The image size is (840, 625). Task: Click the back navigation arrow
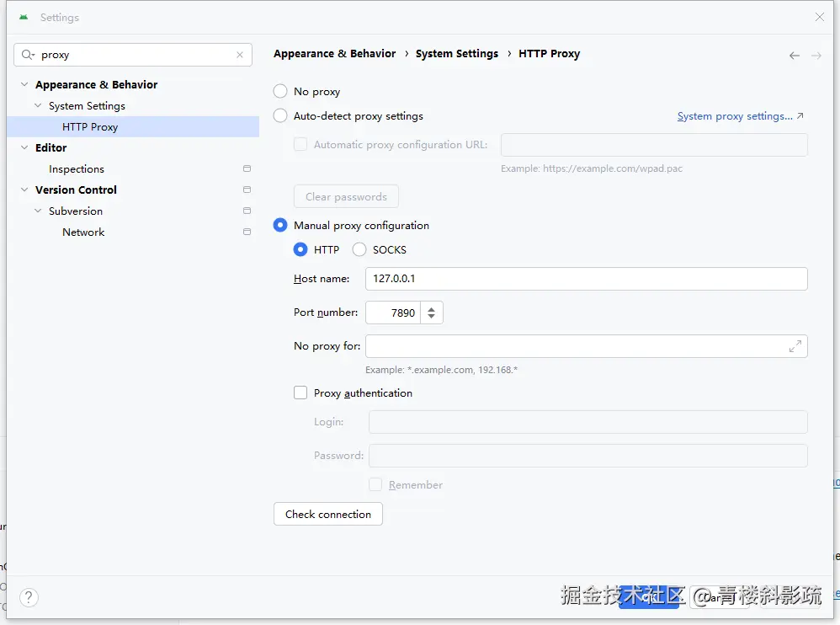(794, 56)
